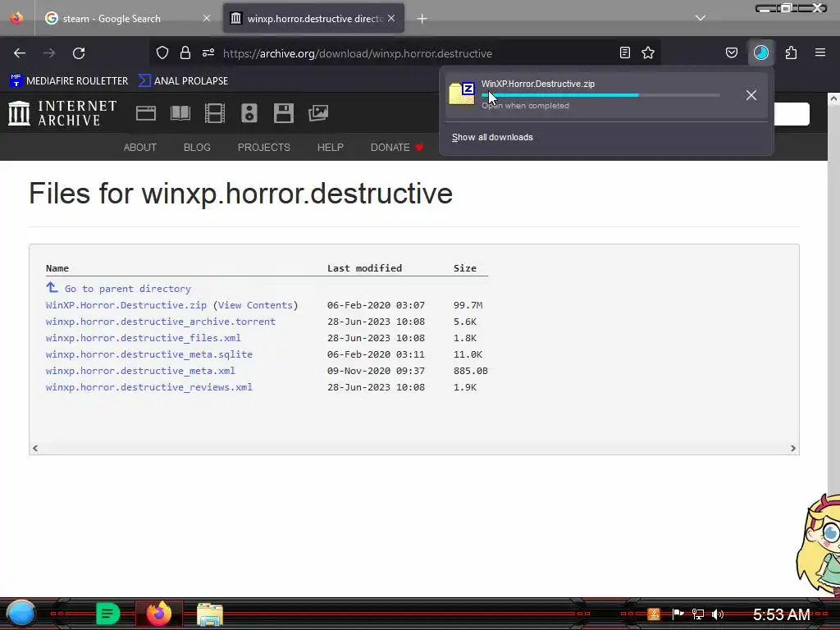
Task: Open the extensions puzzle icon
Action: coord(791,52)
